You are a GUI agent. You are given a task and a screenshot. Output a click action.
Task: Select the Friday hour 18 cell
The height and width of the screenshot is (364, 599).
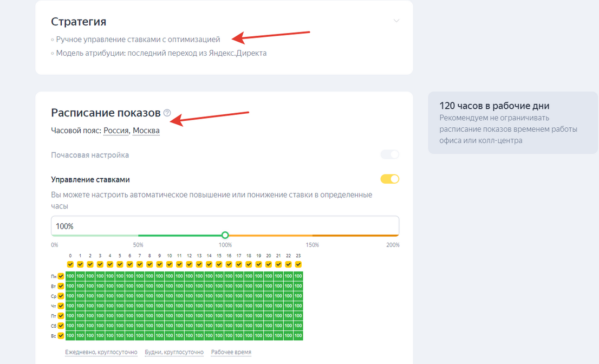(x=249, y=316)
